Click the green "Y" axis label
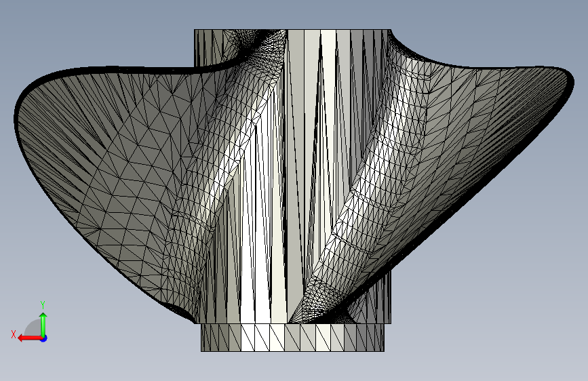Screen dimensions: 588x381 click(x=43, y=305)
